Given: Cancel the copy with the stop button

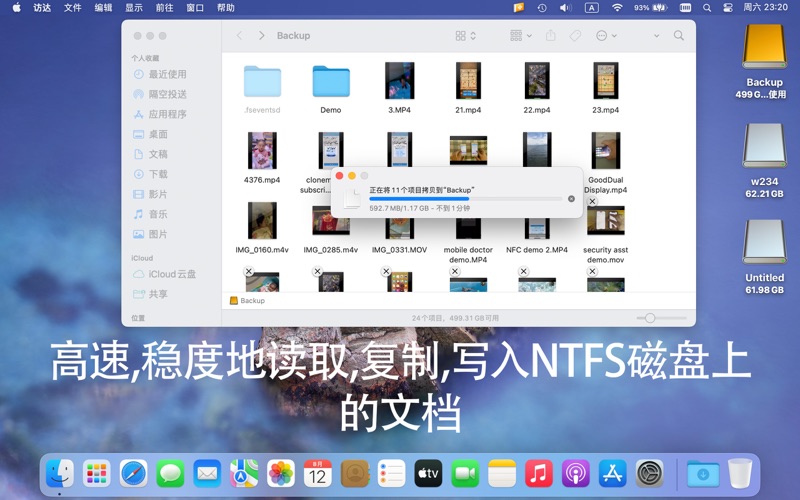Looking at the screenshot, I should (571, 199).
